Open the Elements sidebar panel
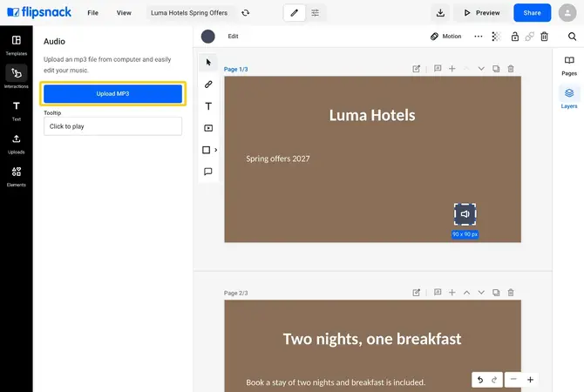584x392 pixels. tap(17, 177)
